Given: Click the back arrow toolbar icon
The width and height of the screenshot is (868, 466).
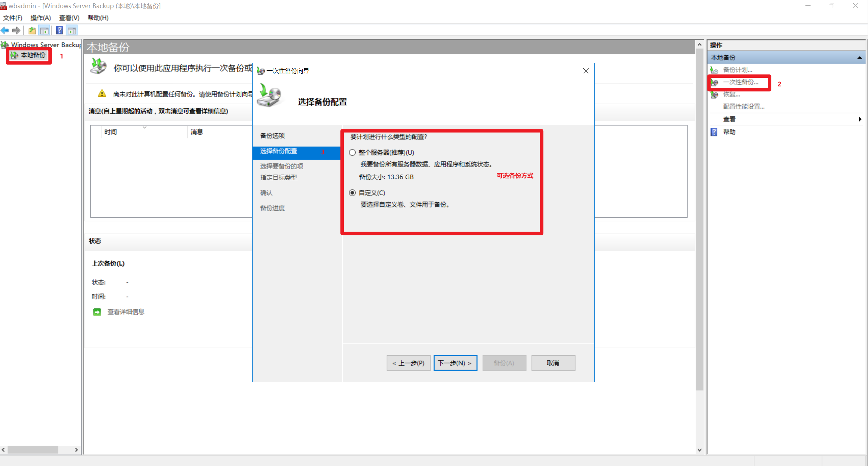Looking at the screenshot, I should [5, 31].
